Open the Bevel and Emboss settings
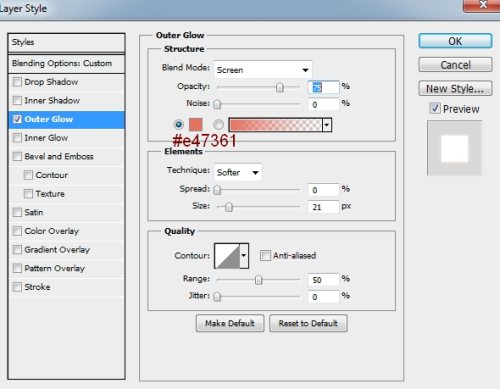Screen dimensions: 500x389 click(x=59, y=156)
